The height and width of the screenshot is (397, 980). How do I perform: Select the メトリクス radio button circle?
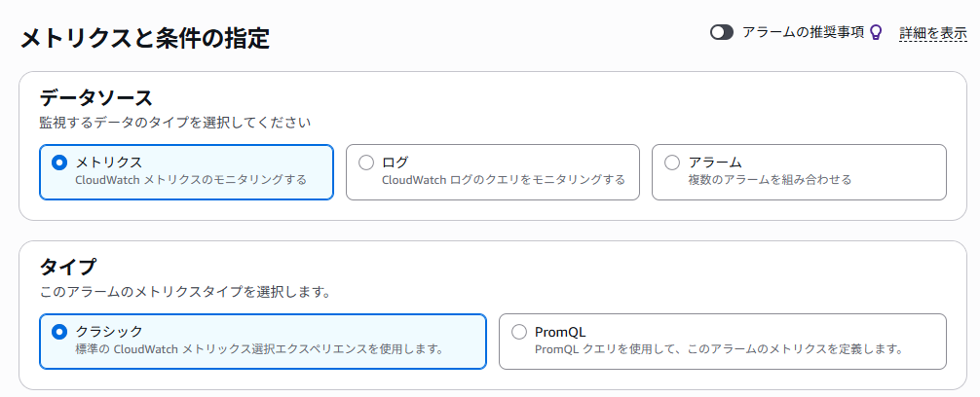(58, 162)
